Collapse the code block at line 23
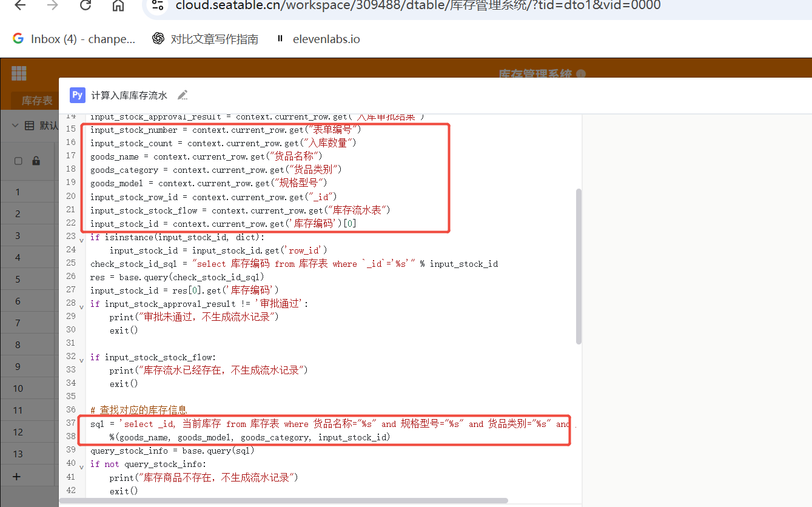The width and height of the screenshot is (812, 507). pyautogui.click(x=82, y=241)
